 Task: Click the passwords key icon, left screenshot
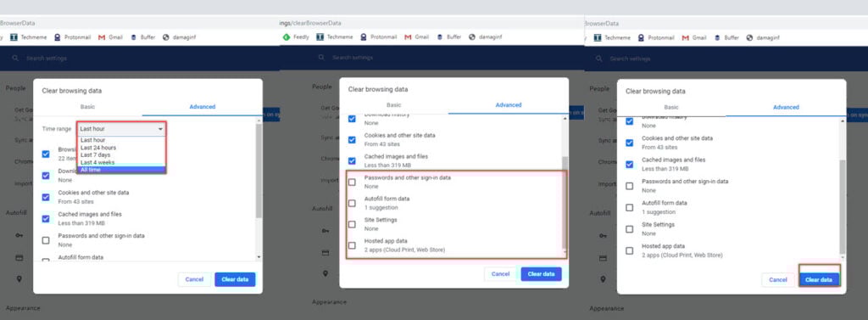point(19,236)
